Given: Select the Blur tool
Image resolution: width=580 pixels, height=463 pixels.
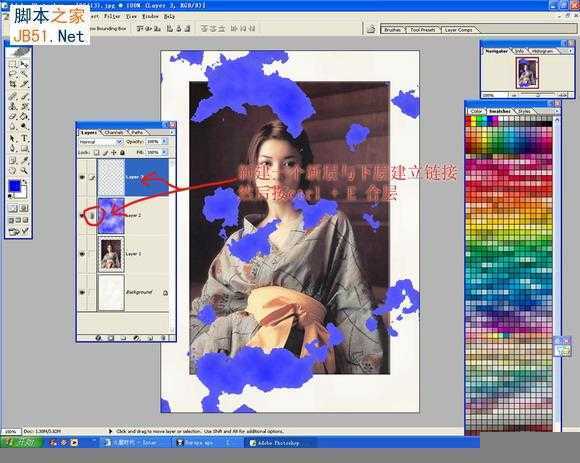Looking at the screenshot, I should 13,127.
